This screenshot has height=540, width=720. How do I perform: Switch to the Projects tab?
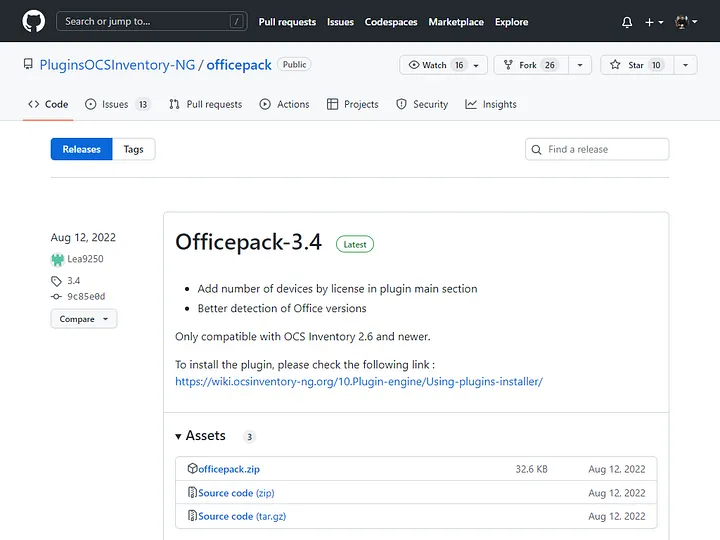coord(353,104)
